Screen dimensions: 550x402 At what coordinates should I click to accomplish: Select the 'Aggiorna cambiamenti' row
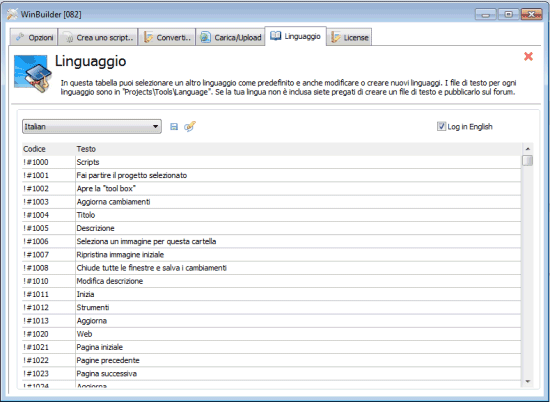pos(271,202)
